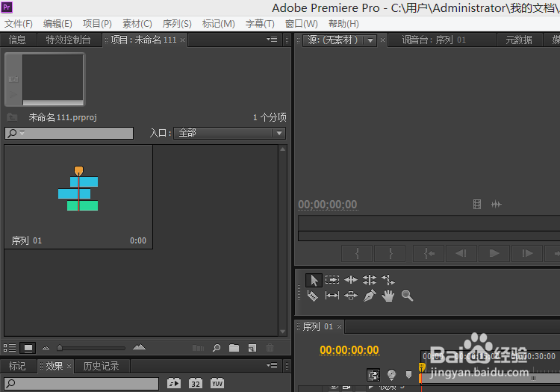Click Set Encore Chapter Marker icon

[391, 375]
